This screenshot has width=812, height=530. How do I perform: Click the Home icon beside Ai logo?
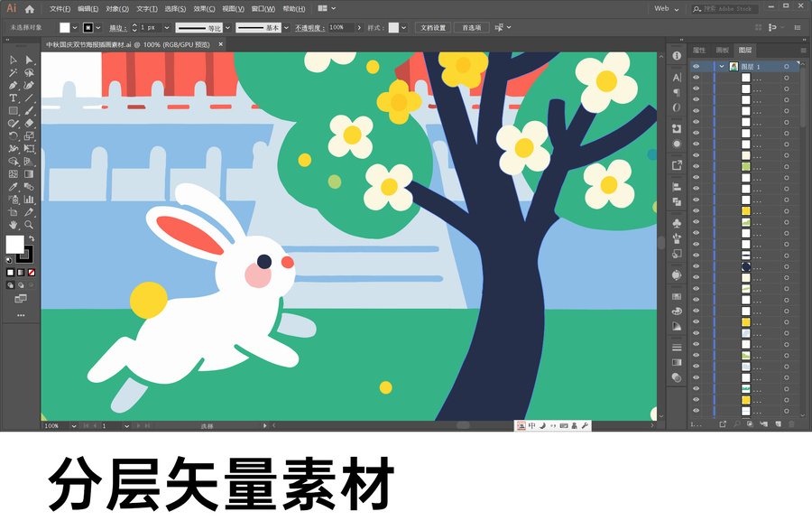point(30,8)
